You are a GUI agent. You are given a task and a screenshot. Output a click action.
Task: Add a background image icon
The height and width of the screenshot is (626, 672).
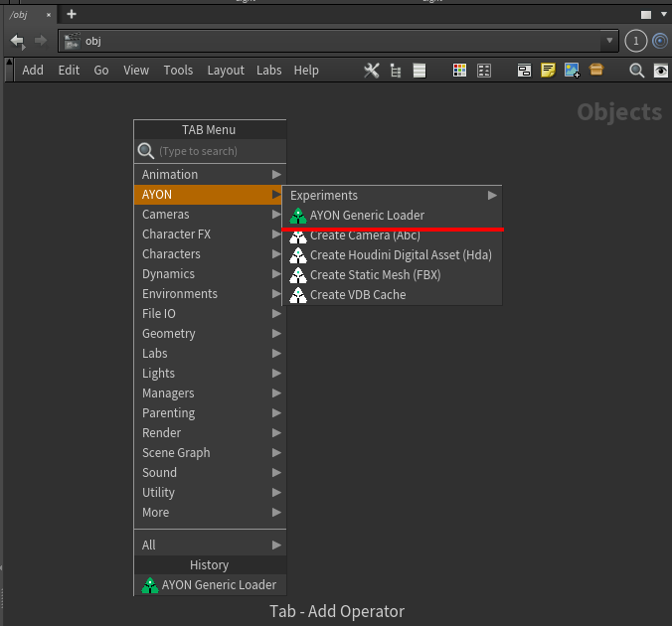point(572,70)
